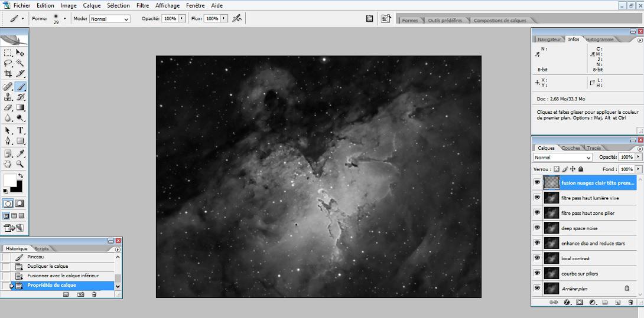Image resolution: width=644 pixels, height=318 pixels.
Task: Select the Healing Brush tool
Action: 8,87
